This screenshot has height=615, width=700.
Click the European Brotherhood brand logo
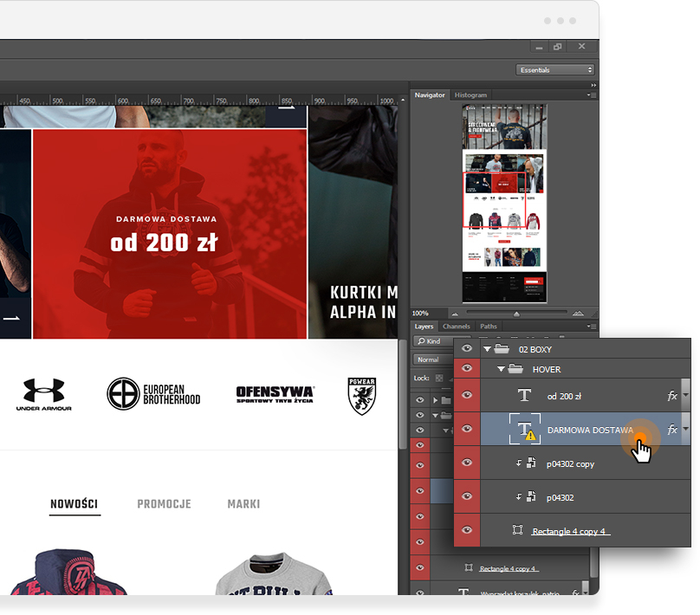[x=153, y=393]
